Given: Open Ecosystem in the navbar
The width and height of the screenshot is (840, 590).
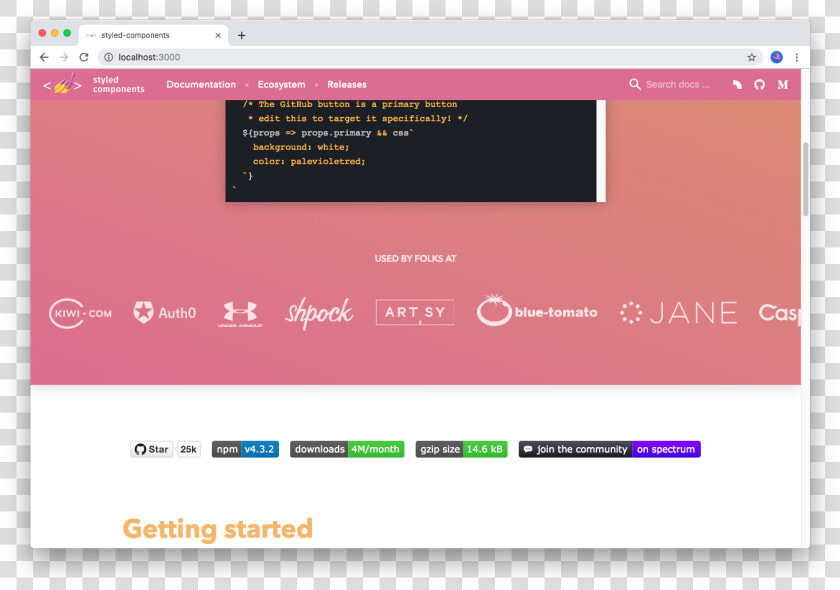Looking at the screenshot, I should click(281, 85).
